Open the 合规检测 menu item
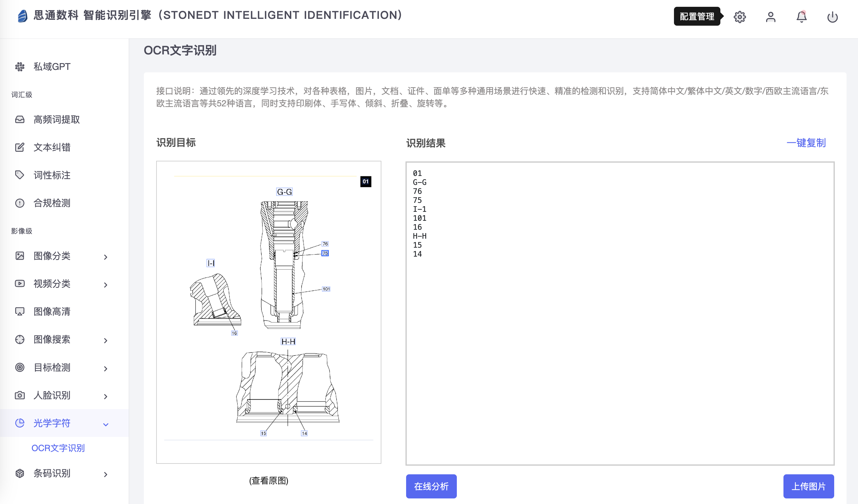 [x=52, y=203]
